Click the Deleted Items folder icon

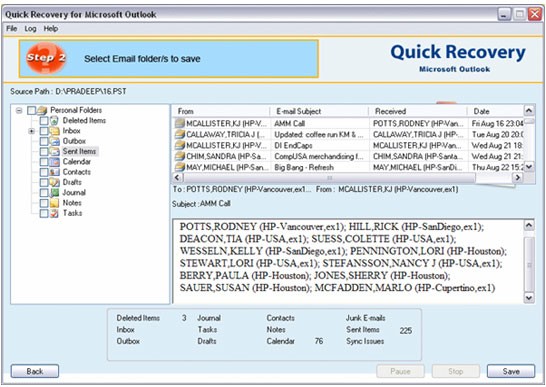click(x=54, y=121)
